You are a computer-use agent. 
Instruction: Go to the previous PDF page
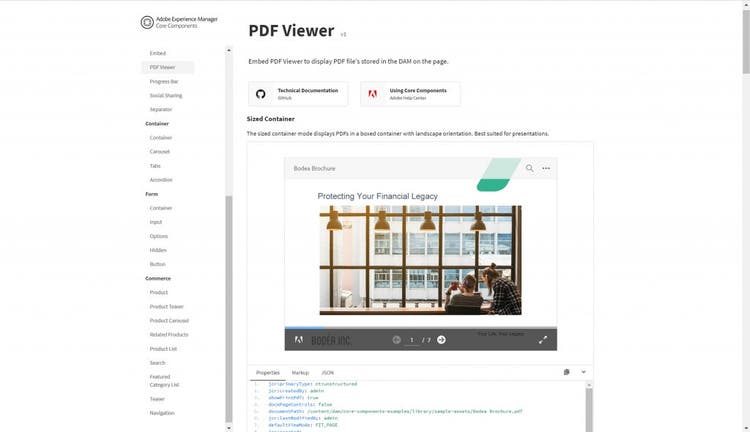[x=397, y=340]
